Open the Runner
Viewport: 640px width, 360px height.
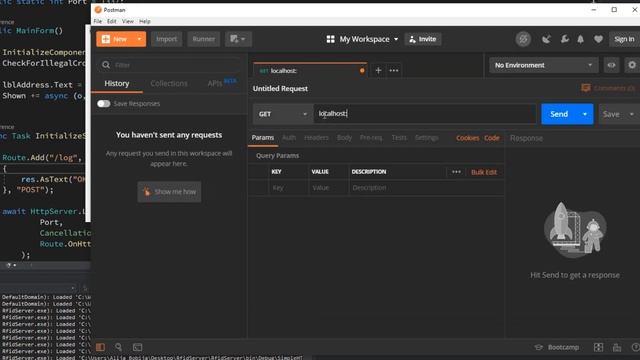coord(203,39)
